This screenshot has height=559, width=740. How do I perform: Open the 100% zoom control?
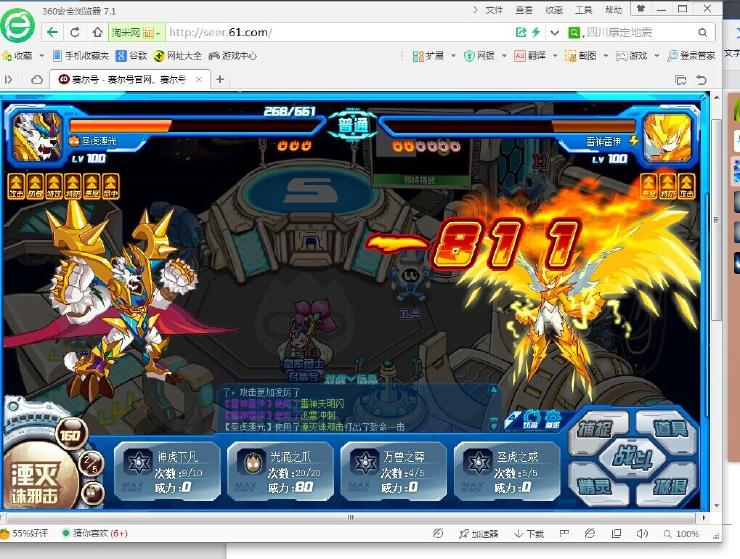pos(681,534)
